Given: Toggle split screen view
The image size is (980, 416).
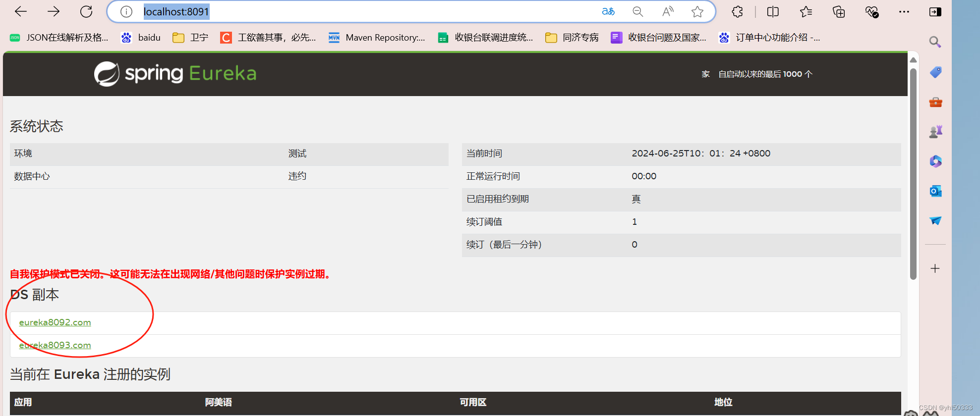Looking at the screenshot, I should pyautogui.click(x=773, y=11).
